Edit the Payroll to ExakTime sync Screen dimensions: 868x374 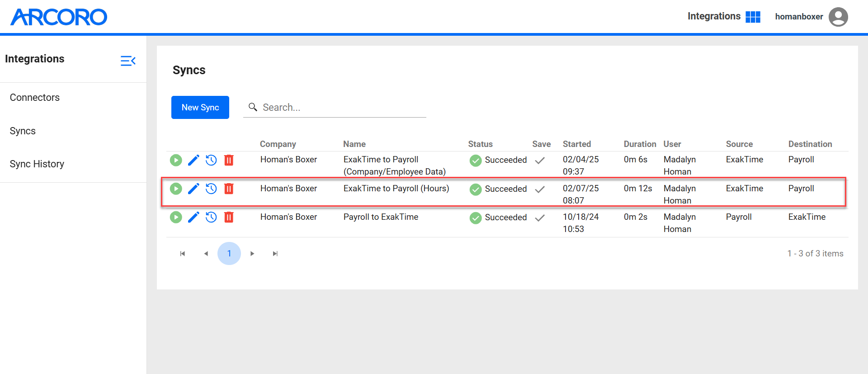point(193,217)
